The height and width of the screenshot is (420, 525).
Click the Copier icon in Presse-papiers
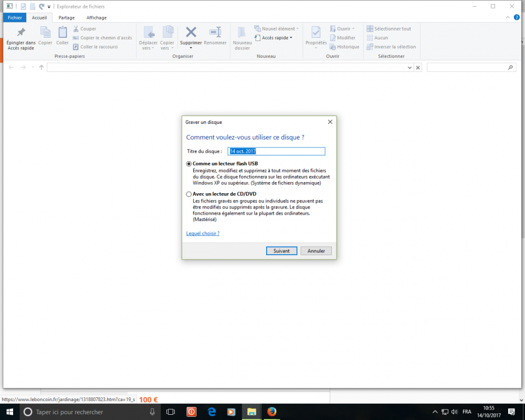tap(45, 33)
